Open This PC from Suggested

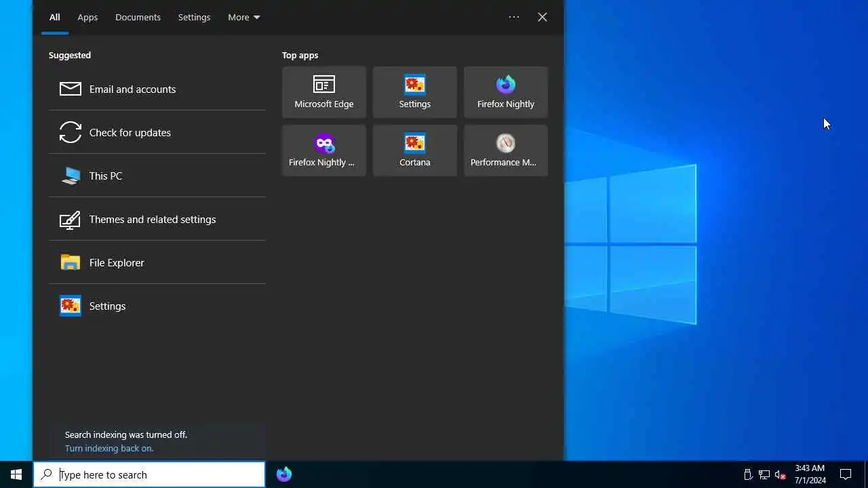(x=157, y=176)
